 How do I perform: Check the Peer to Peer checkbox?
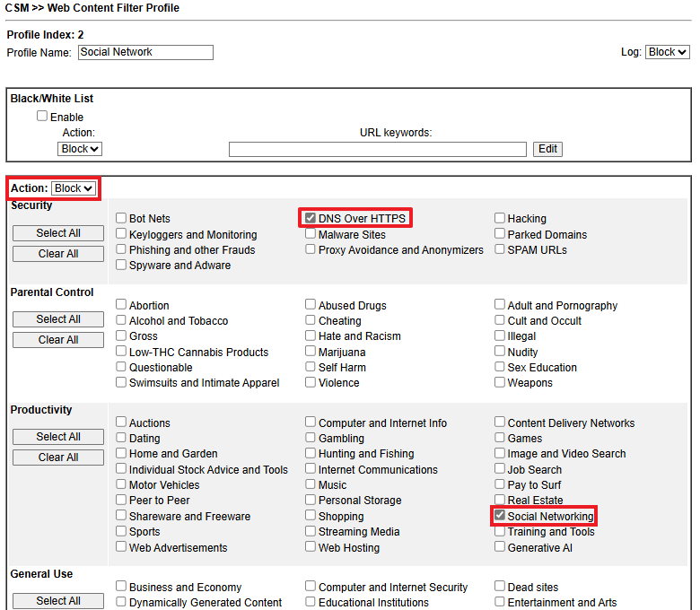[121, 500]
